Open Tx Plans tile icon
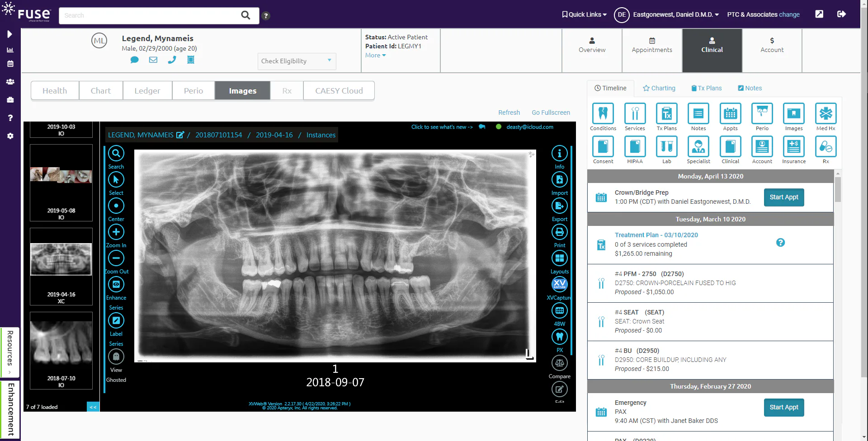The width and height of the screenshot is (868, 441). (667, 113)
